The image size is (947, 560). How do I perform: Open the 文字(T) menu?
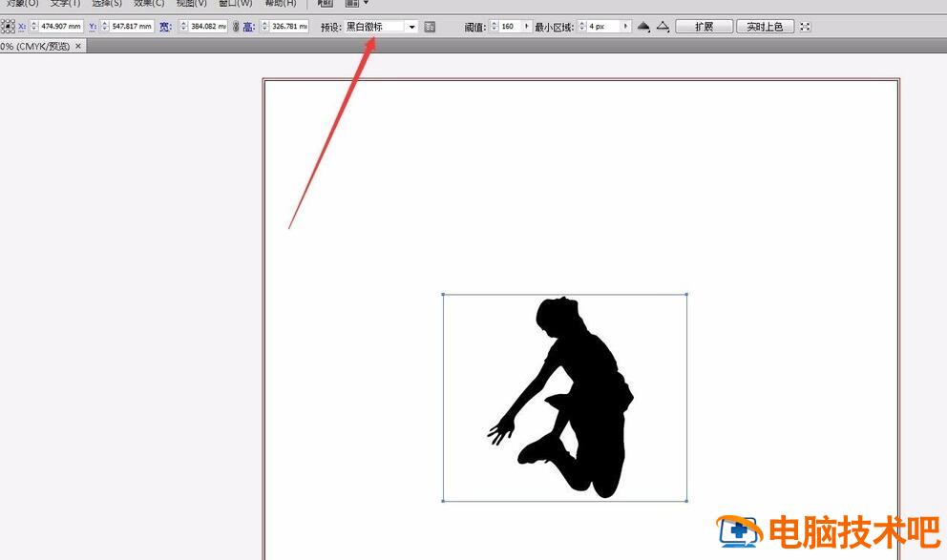pyautogui.click(x=65, y=3)
